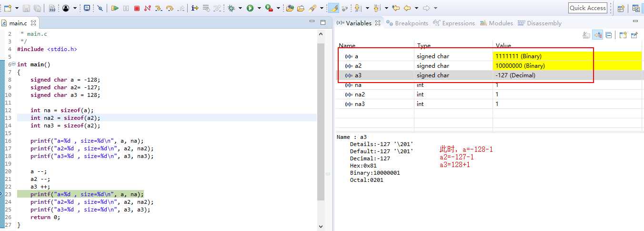Screen dimensions: 644x231
Task: Click the Open Type folder icon
Action: pyautogui.click(x=290, y=8)
